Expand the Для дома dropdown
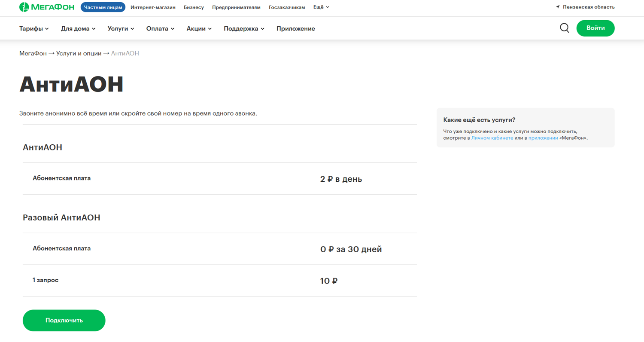Viewport: 644px width, 342px height. tap(78, 29)
